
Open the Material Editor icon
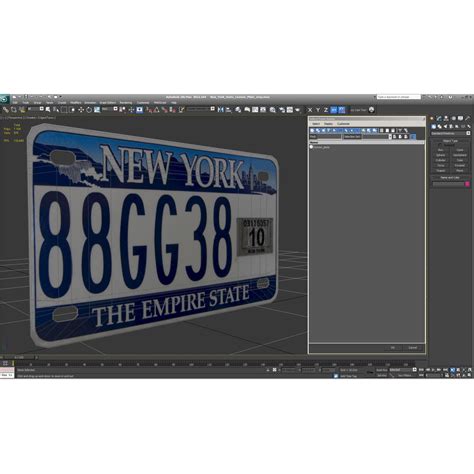[x=273, y=109]
